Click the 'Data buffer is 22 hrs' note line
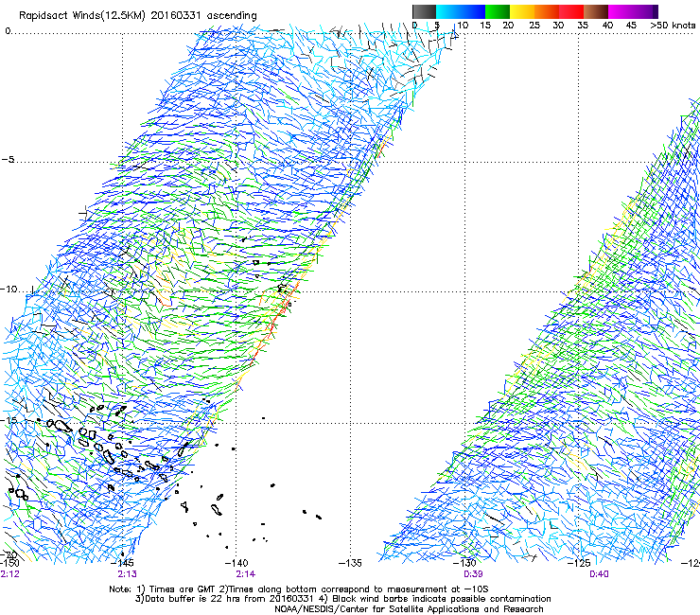Image resolution: width=700 pixels, height=615 pixels. point(342,599)
